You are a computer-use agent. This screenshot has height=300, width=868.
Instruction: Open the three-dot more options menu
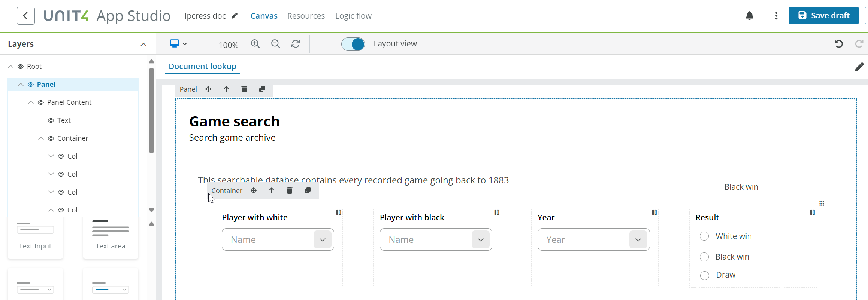(776, 16)
